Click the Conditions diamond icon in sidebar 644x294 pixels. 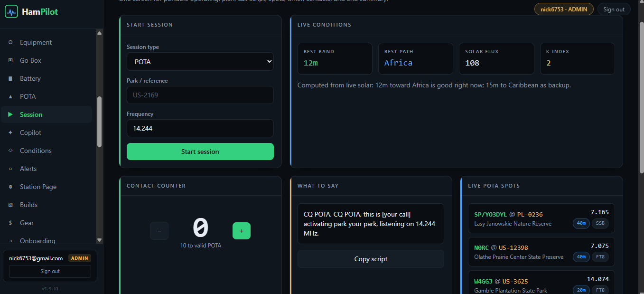pos(10,151)
